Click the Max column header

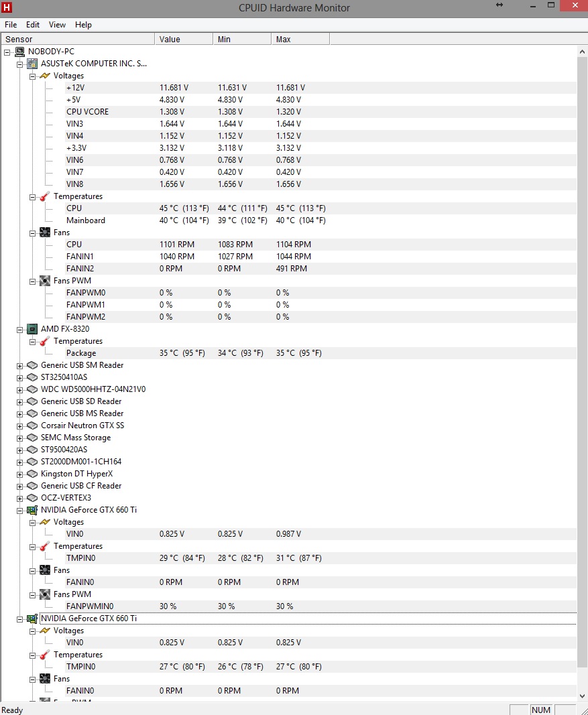click(x=300, y=40)
